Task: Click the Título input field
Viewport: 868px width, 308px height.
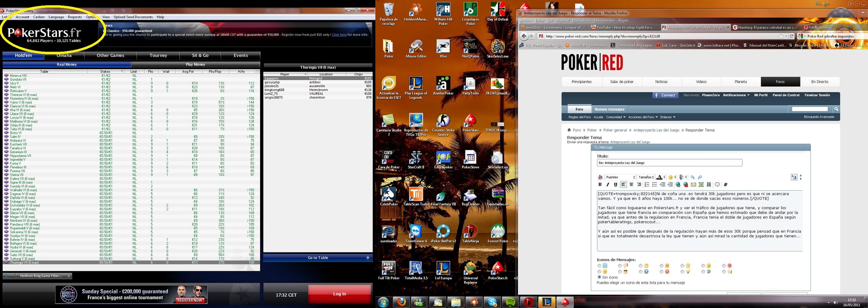Action: click(669, 162)
